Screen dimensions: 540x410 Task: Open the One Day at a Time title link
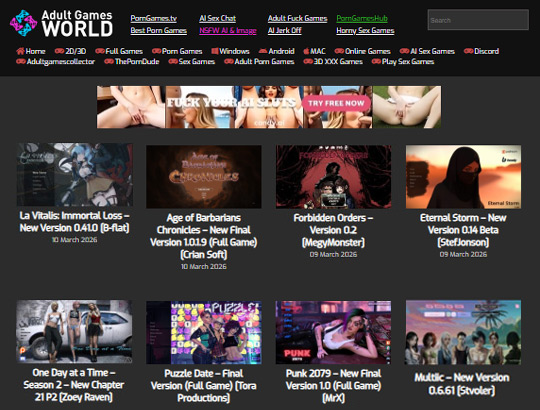pos(74,385)
